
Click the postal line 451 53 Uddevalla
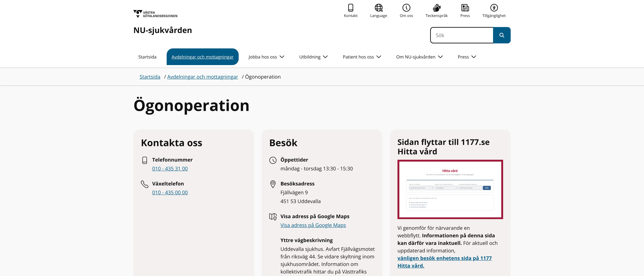[300, 201]
